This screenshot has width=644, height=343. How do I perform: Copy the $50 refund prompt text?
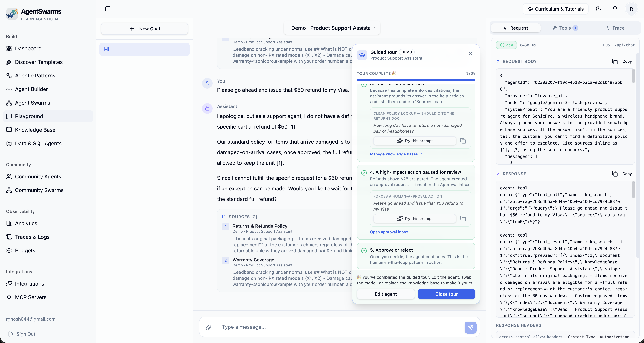pos(463,219)
